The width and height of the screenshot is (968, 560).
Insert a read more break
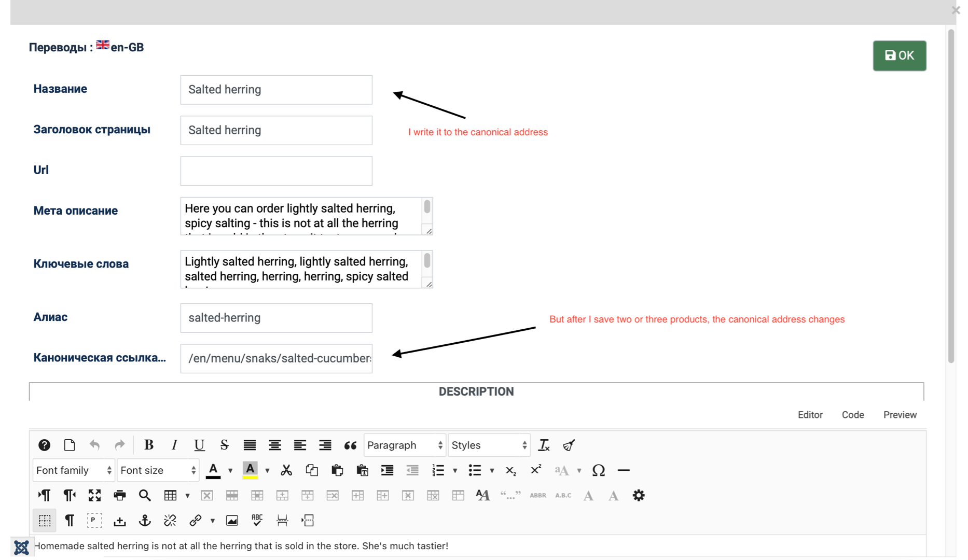click(308, 520)
